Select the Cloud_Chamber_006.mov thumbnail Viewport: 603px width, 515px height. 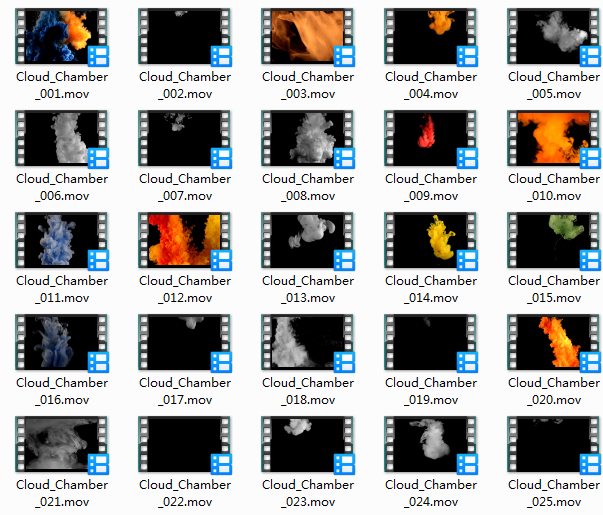(x=62, y=138)
